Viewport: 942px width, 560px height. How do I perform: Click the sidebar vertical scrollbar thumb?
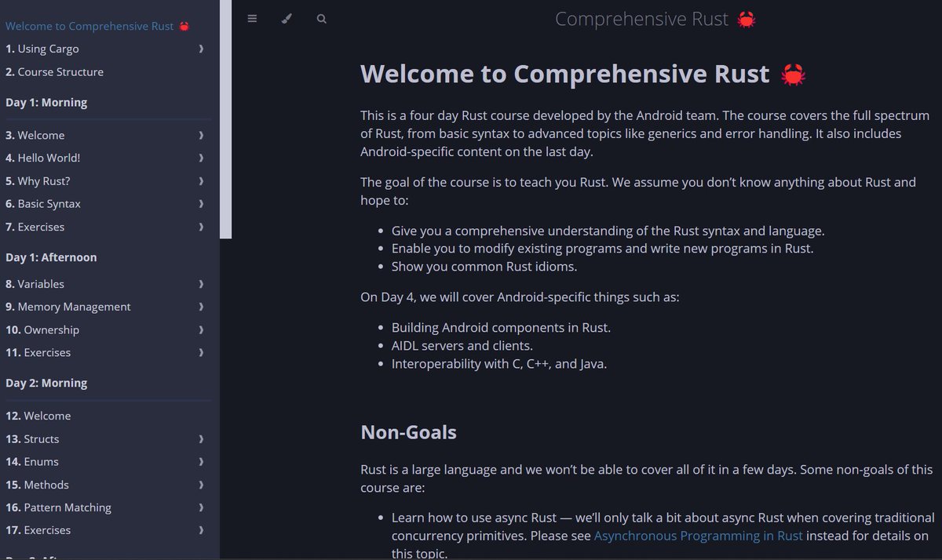pyautogui.click(x=226, y=119)
